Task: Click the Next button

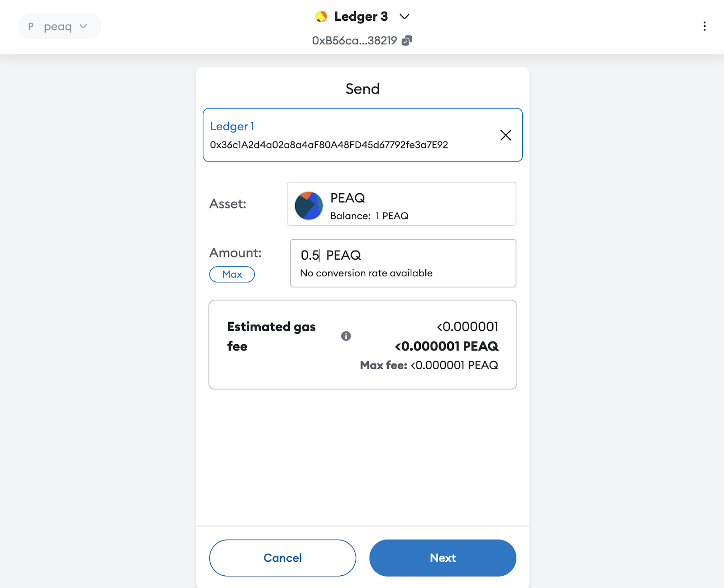Action: tap(442, 558)
